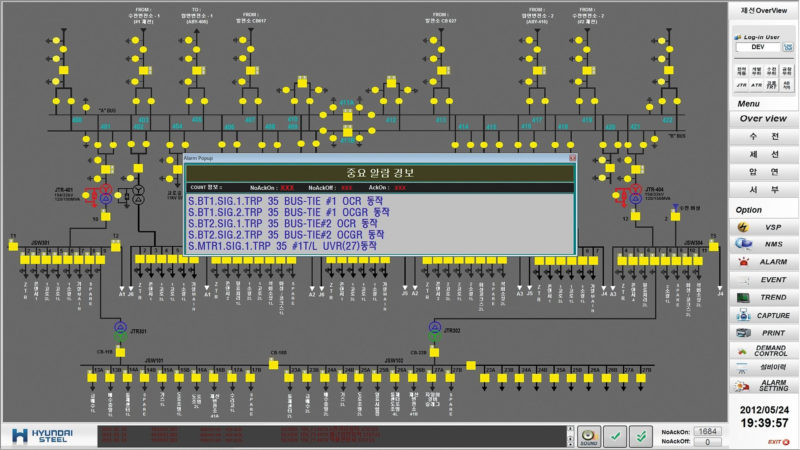The width and height of the screenshot is (800, 450).
Task: Close the Alarm Popup window
Action: tap(572, 158)
